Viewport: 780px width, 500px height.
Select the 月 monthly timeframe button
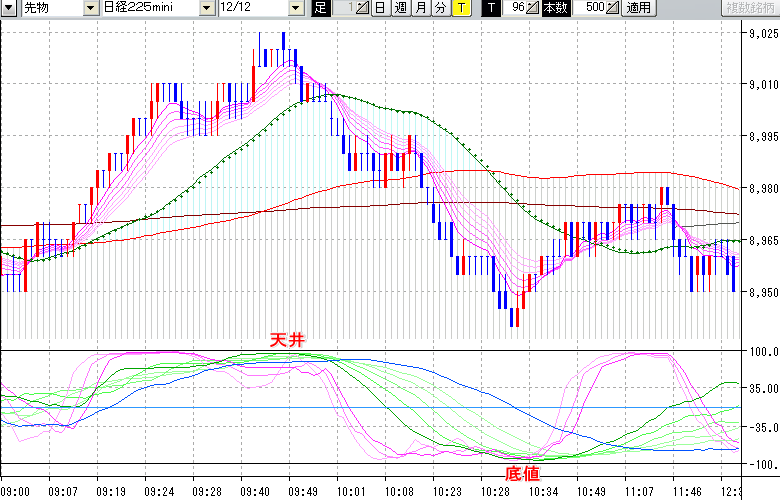(420, 8)
